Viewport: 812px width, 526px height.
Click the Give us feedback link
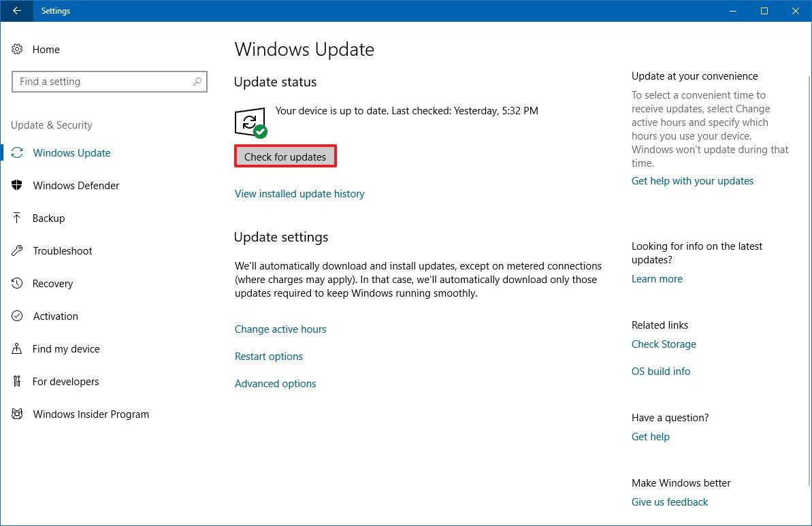coord(669,502)
